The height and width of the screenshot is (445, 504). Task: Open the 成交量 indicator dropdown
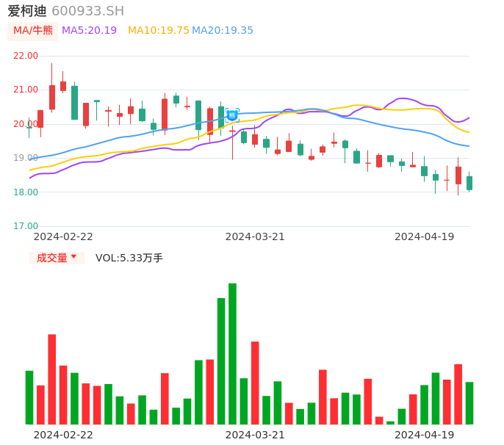point(57,258)
